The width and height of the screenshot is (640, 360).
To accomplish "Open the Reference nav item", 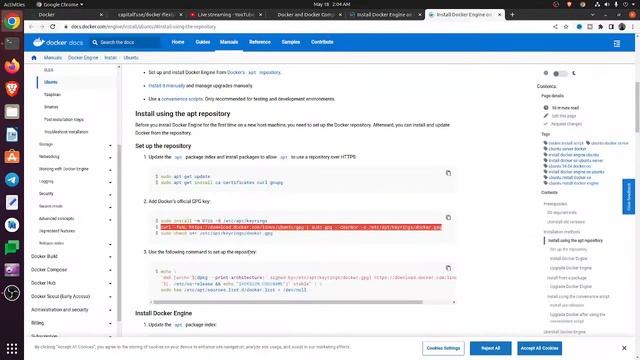I will (260, 42).
